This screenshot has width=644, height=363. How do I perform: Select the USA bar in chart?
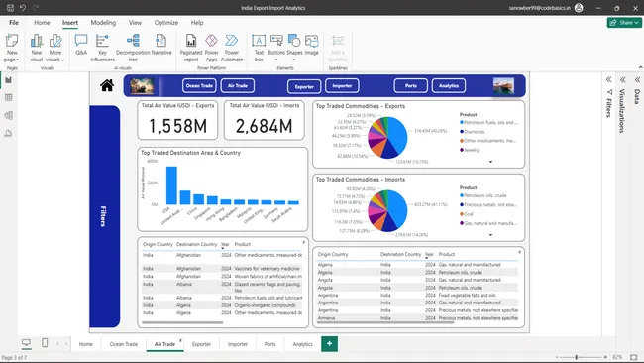(171, 185)
